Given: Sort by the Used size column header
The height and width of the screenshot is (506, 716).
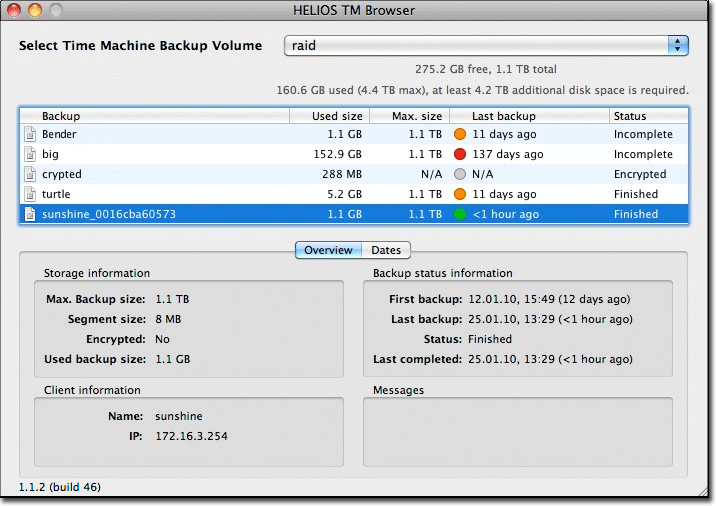Looking at the screenshot, I should tap(330, 116).
